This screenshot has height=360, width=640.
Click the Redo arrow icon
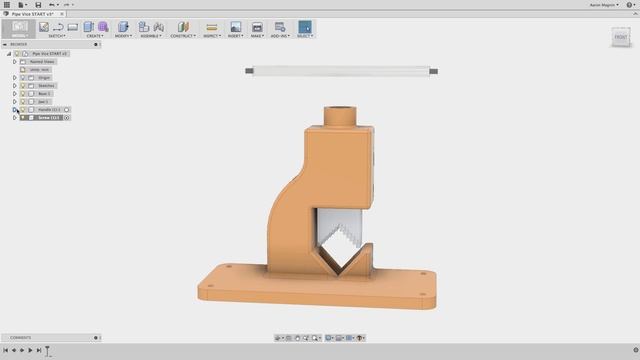[66, 5]
